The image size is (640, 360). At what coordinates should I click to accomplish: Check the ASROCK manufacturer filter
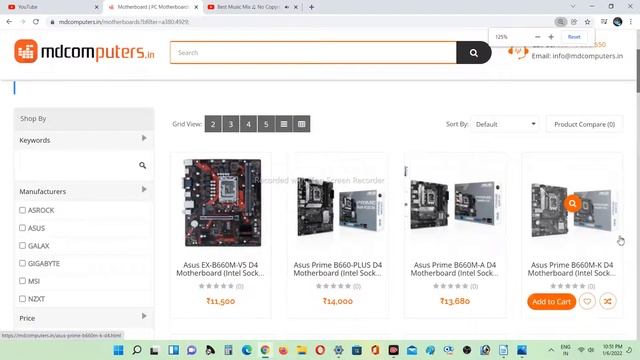(22, 210)
